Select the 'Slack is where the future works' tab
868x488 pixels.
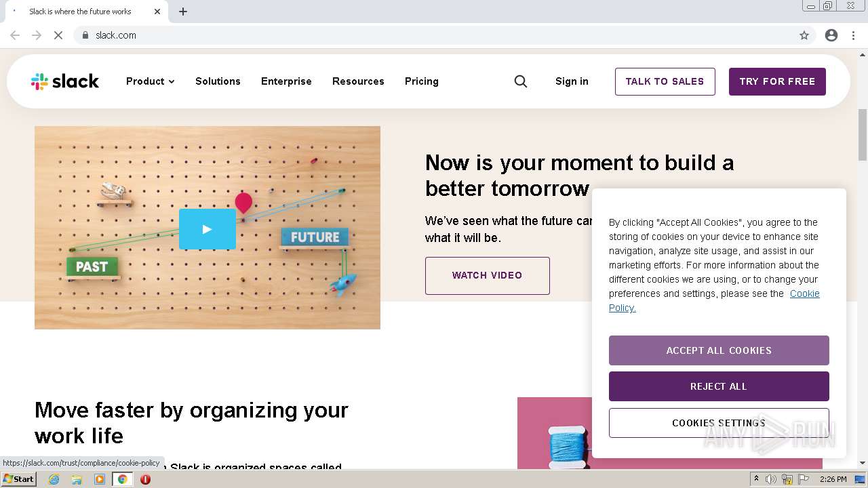pos(85,12)
